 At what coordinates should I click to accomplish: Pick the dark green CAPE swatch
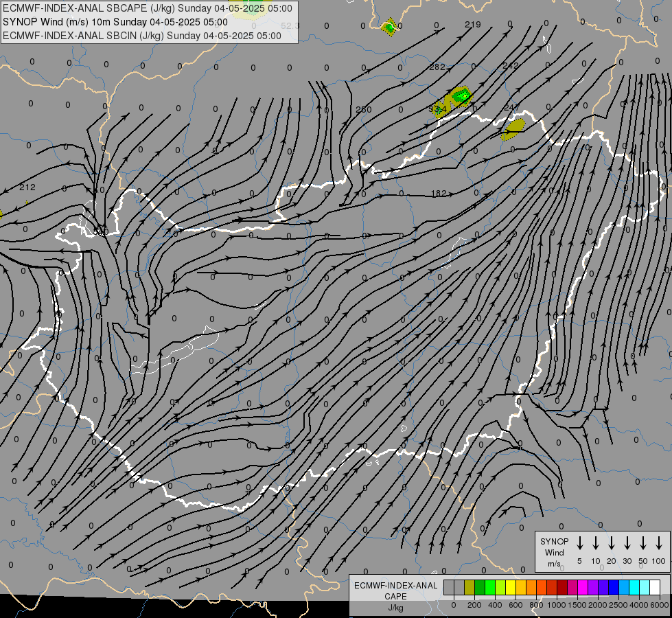point(480,587)
